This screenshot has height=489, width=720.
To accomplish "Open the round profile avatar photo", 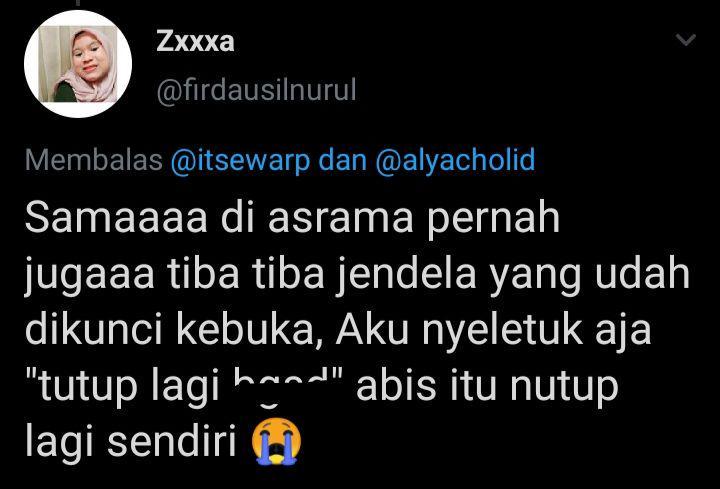I will 78,64.
